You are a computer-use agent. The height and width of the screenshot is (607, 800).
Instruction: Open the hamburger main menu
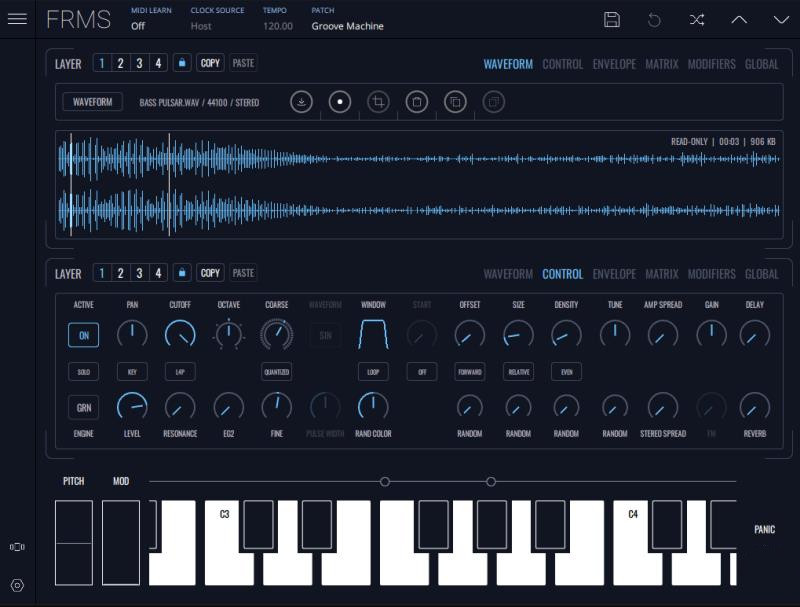pyautogui.click(x=17, y=19)
